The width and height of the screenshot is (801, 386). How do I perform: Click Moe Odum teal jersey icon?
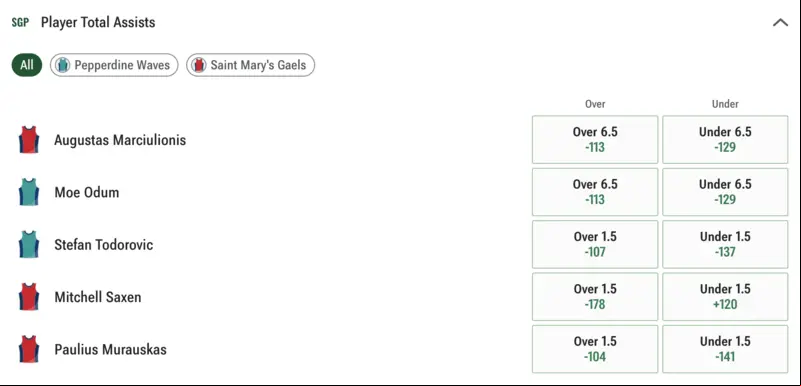click(29, 192)
